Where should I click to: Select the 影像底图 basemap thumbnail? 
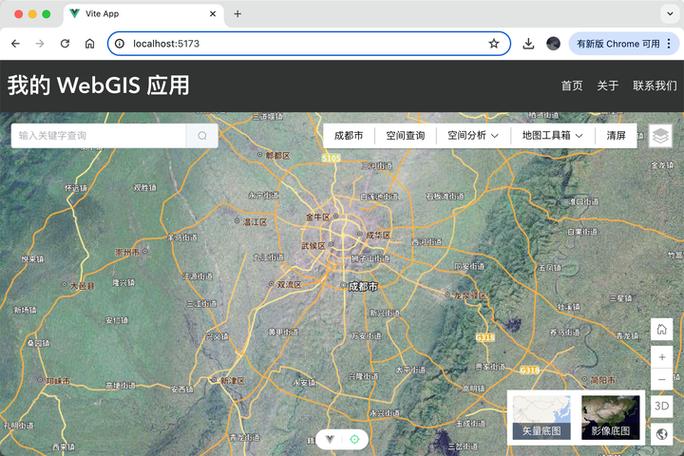611,417
